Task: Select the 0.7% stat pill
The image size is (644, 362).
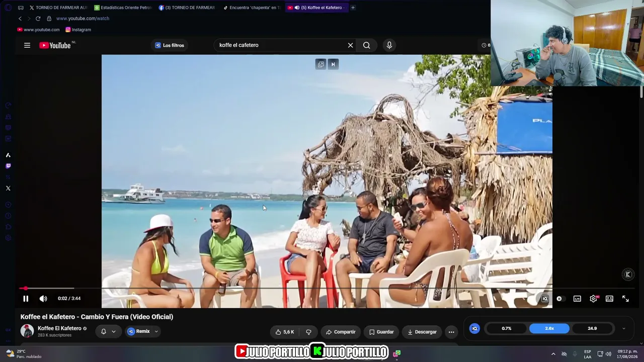Action: 507,328
